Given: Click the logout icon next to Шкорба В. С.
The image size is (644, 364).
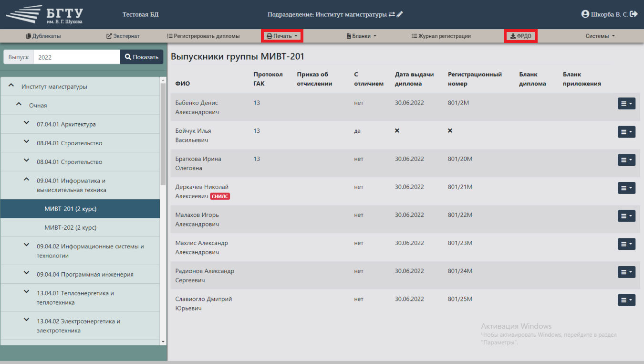Looking at the screenshot, I should pos(634,14).
